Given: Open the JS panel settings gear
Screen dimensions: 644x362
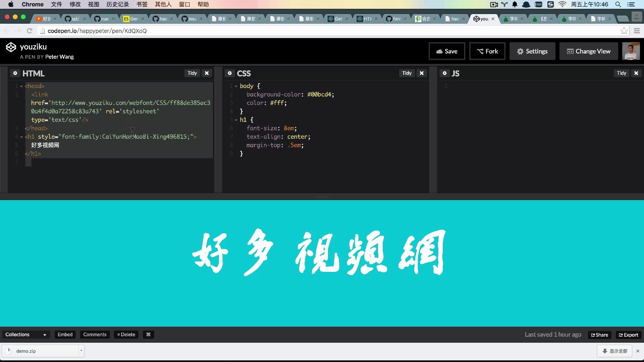Looking at the screenshot, I should pyautogui.click(x=444, y=73).
